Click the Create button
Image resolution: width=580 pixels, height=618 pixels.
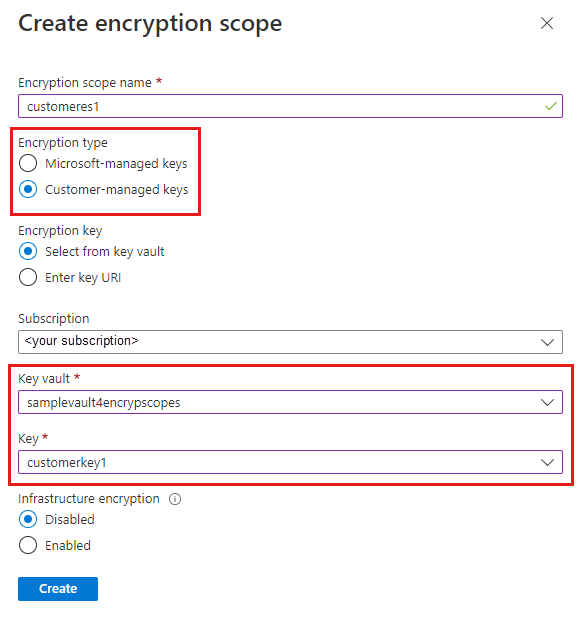coord(58,589)
